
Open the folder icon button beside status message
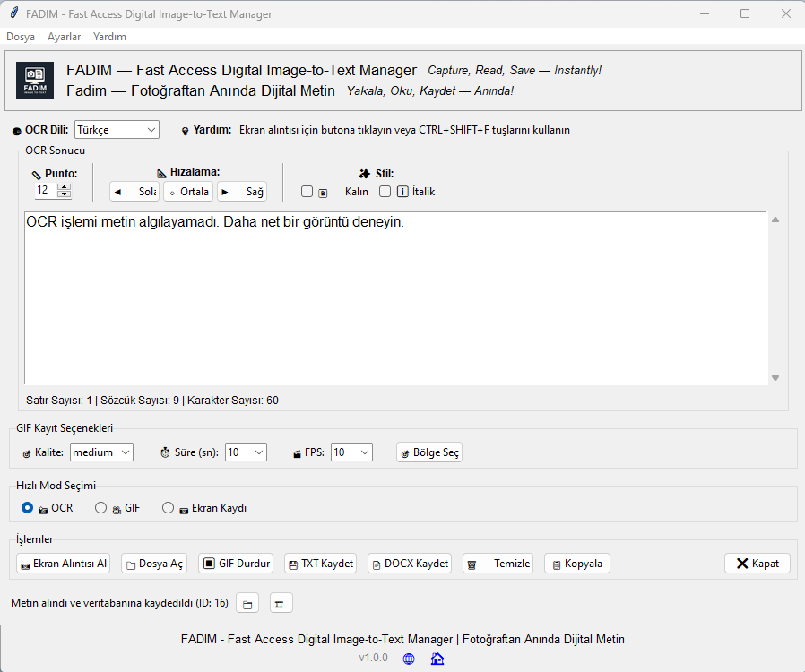tap(247, 604)
